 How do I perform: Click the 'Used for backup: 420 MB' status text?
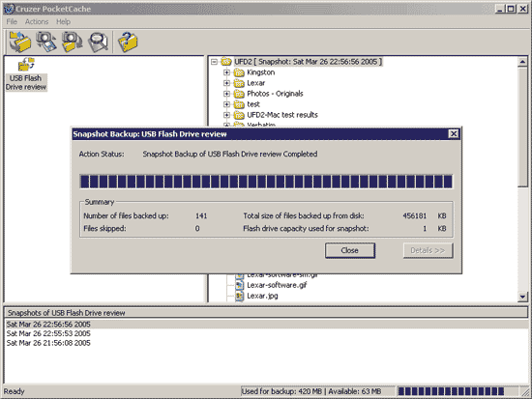pyautogui.click(x=281, y=391)
